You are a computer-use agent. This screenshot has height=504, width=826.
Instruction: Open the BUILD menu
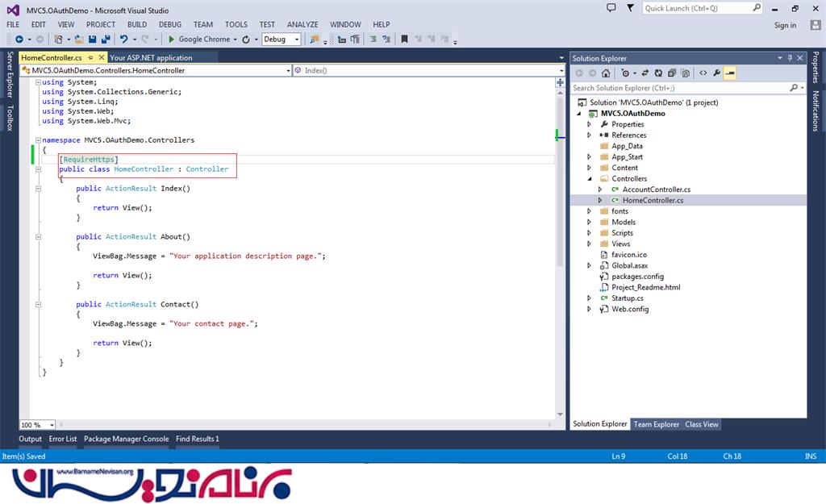pos(137,25)
